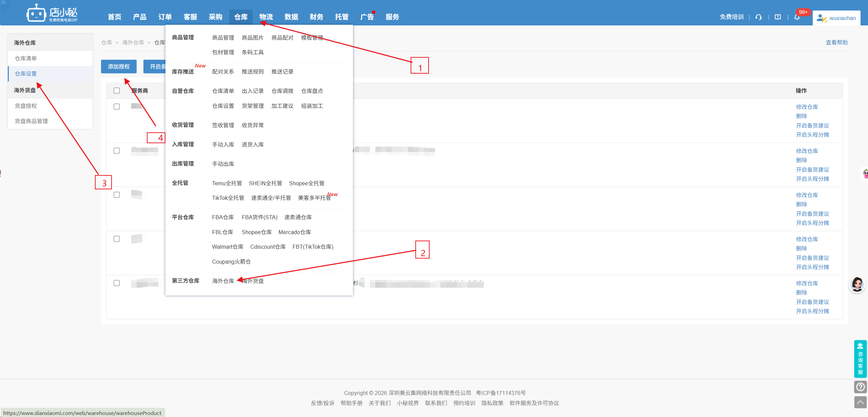The image size is (868, 417).
Task: Click the back-to-top arrow icon
Action: point(860,402)
